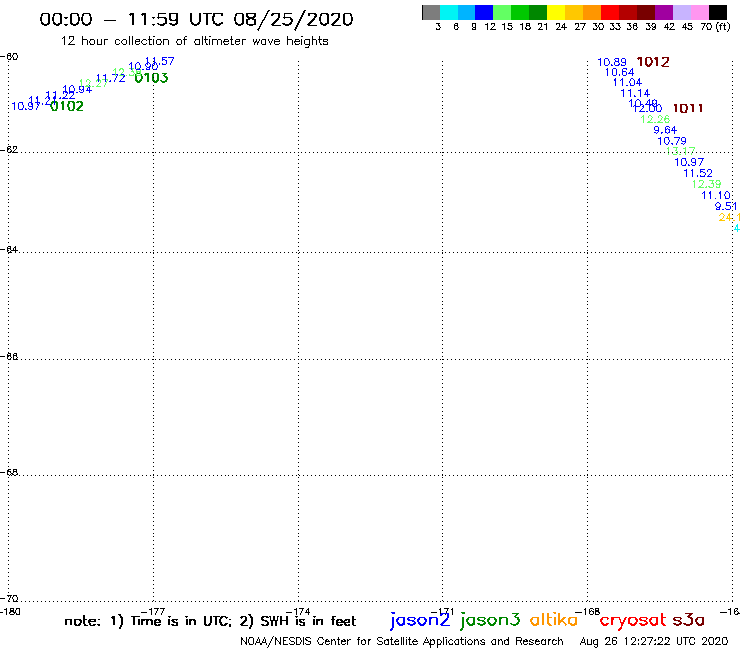Select the light green swatch in the scale

click(x=503, y=12)
